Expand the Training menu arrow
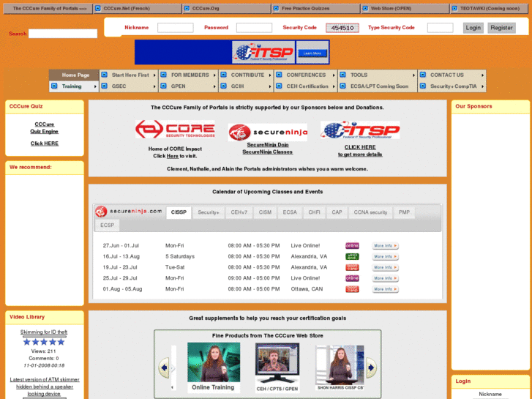The image size is (532, 399). (95, 86)
